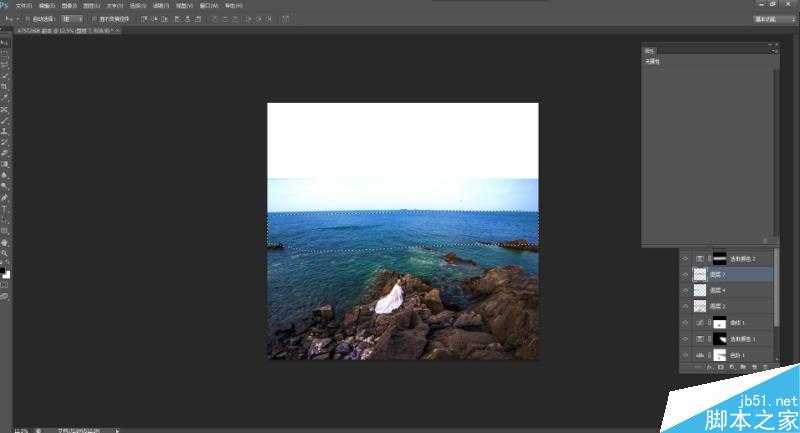Toggle the 自动选择 auto-select checkbox
Screen dimensions: 800x433
coord(26,18)
